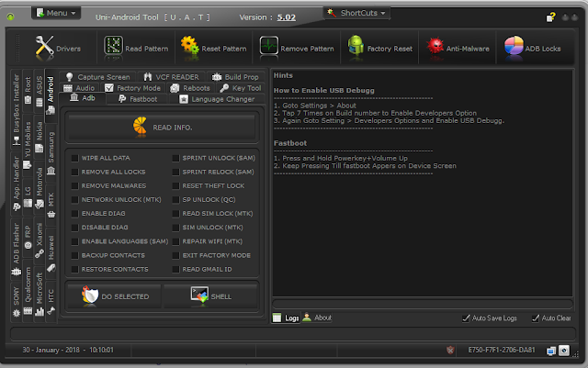Screen dimensions: 588x368
Task: Click the READ INFO. button
Action: pyautogui.click(x=162, y=128)
